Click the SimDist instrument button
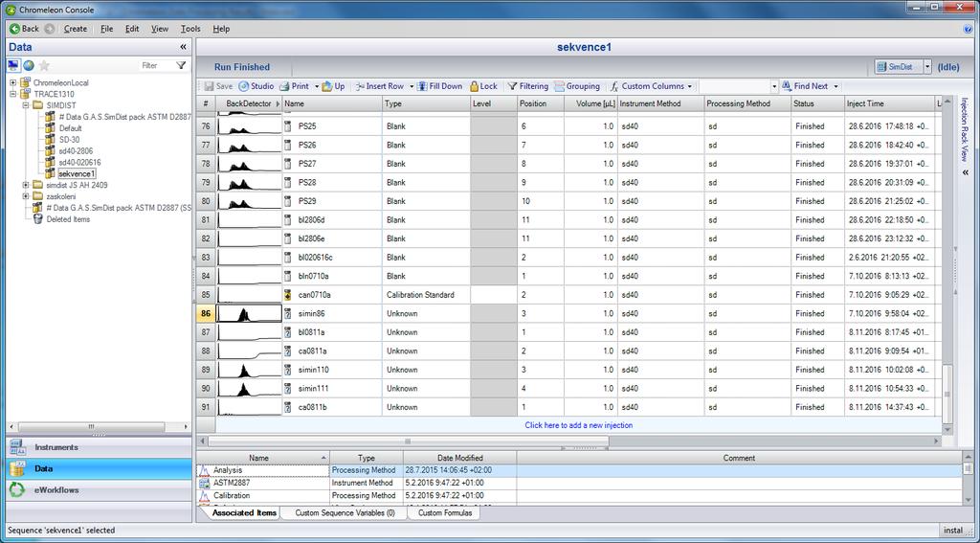The height and width of the screenshot is (543, 980). pyautogui.click(x=898, y=66)
